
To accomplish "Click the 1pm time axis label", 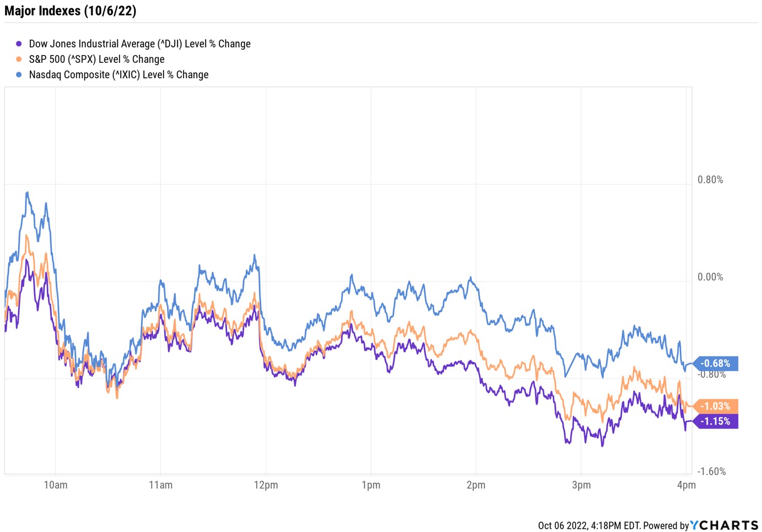I will point(371,485).
